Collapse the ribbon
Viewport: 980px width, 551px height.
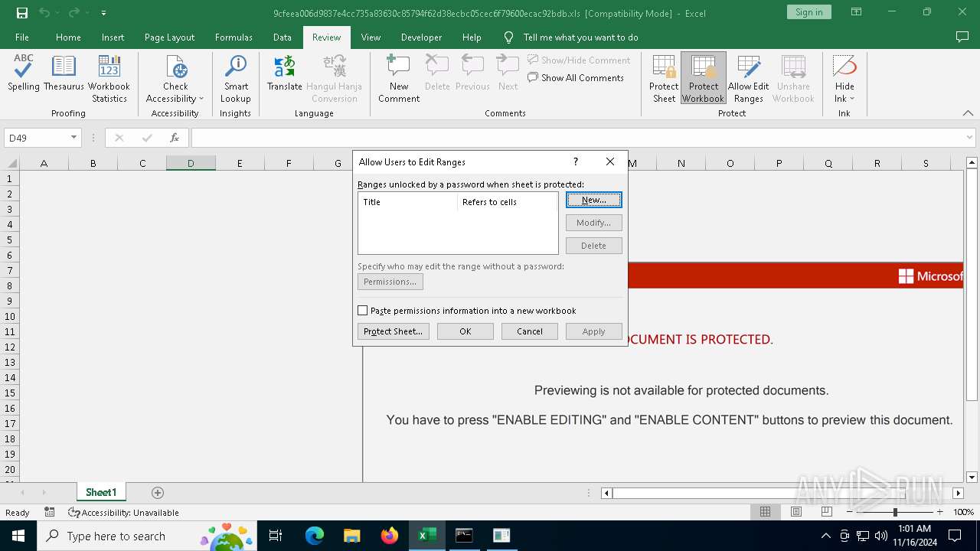point(968,113)
